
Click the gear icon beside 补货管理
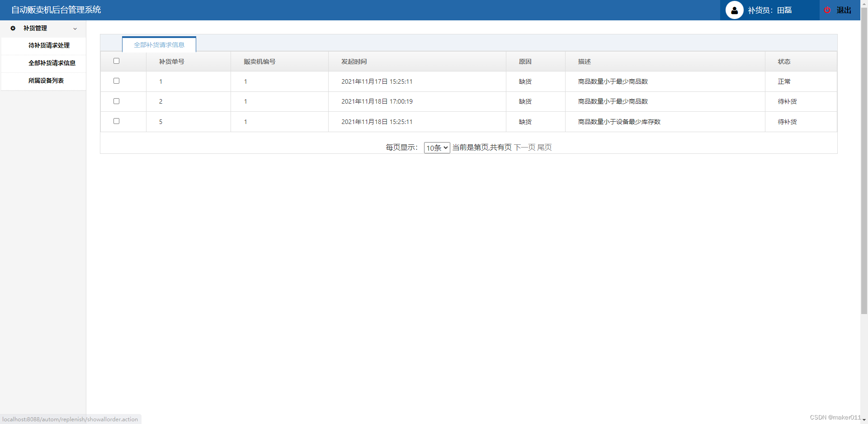(13, 28)
